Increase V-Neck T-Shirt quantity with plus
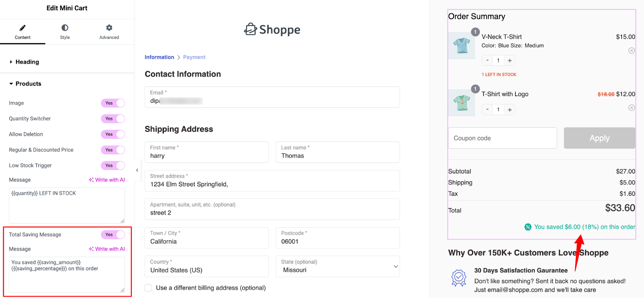The width and height of the screenshot is (644, 298). point(510,61)
